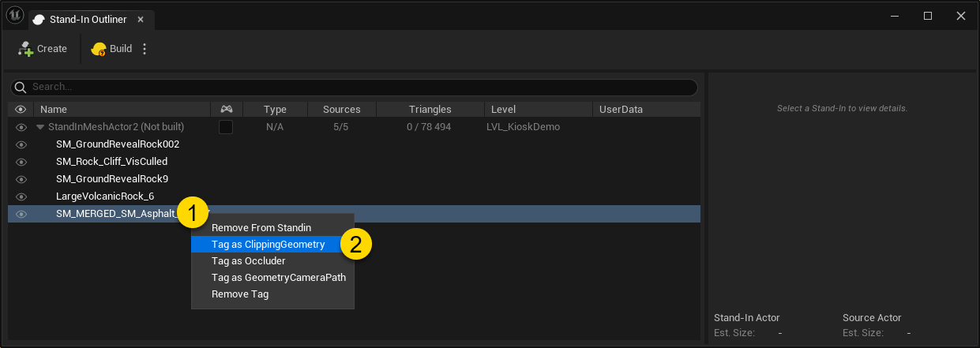Close the Stand-In Outliner window
Image resolution: width=980 pixels, height=348 pixels.
click(x=960, y=16)
